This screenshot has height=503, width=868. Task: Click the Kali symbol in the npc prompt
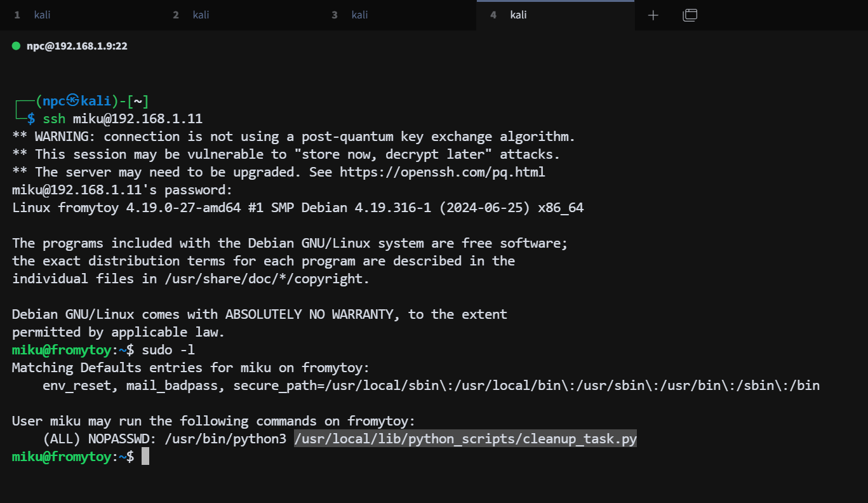pyautogui.click(x=73, y=101)
